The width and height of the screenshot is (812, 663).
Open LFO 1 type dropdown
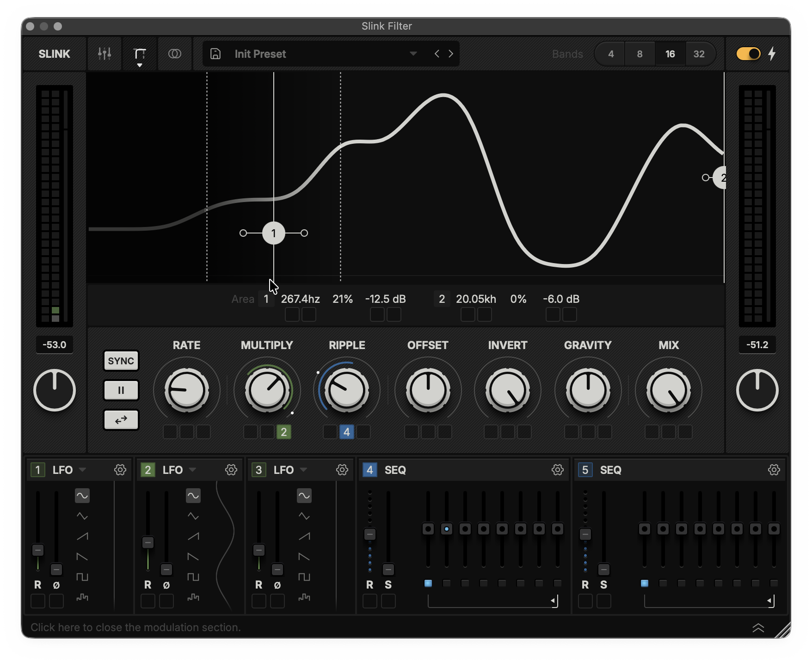click(82, 470)
